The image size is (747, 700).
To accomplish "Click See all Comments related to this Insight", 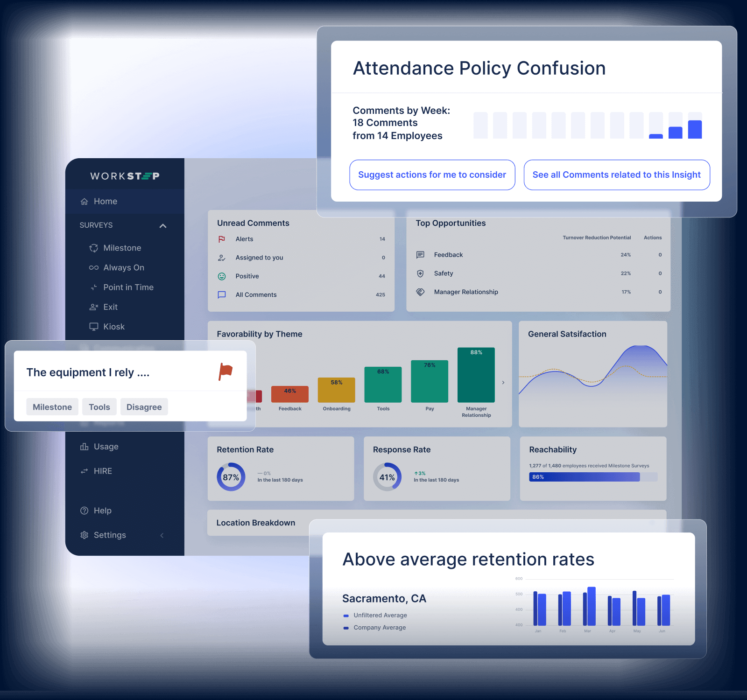I will tap(616, 175).
